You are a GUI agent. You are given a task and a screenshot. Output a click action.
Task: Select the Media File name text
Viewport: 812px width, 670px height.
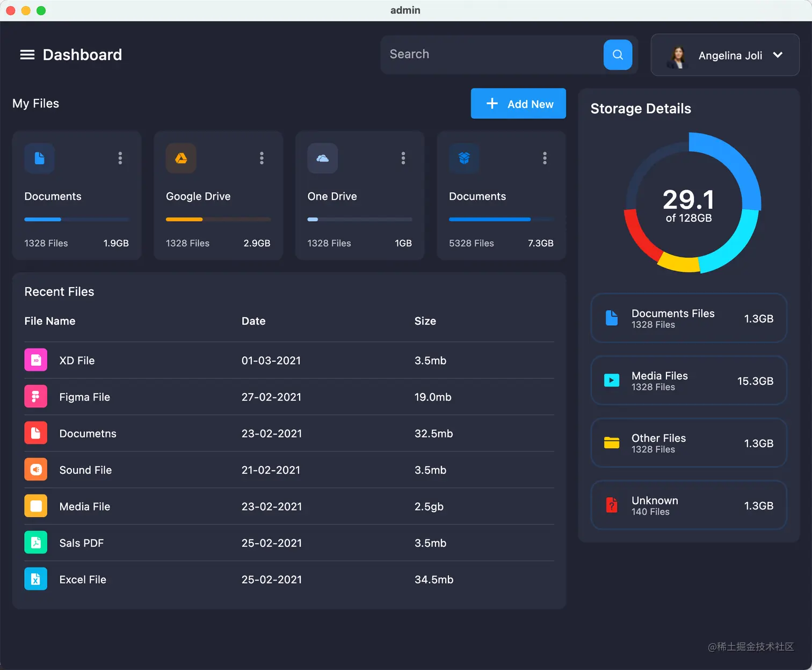point(85,507)
